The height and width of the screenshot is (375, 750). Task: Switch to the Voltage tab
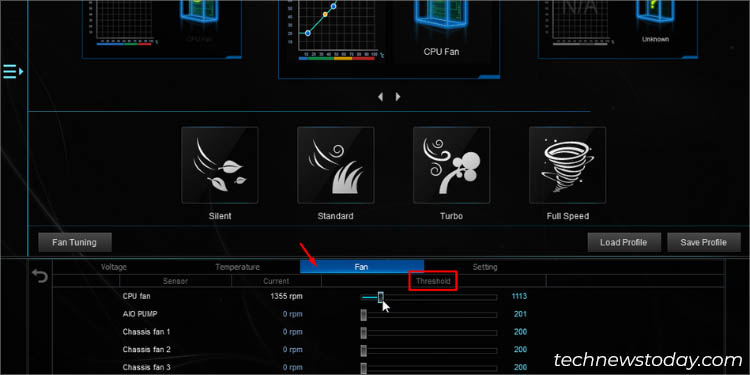pos(114,267)
